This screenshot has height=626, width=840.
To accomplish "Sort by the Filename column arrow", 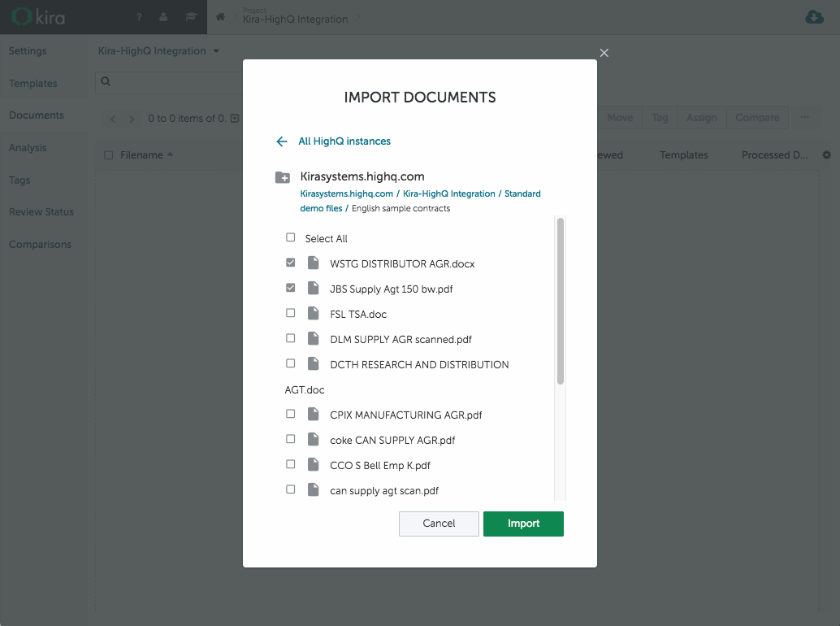I will click(170, 154).
